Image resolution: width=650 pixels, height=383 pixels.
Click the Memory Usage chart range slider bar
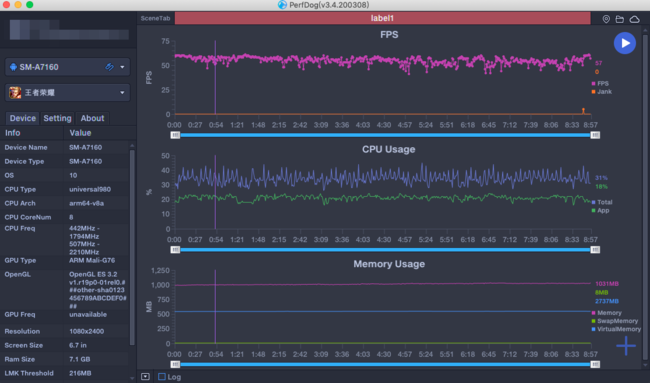[x=385, y=364]
